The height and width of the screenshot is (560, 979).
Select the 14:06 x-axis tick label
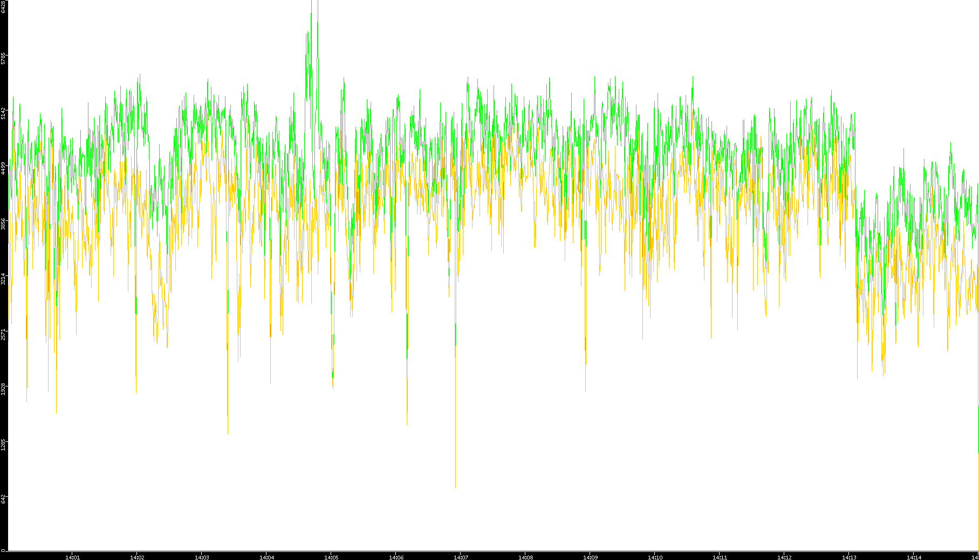[x=396, y=557]
